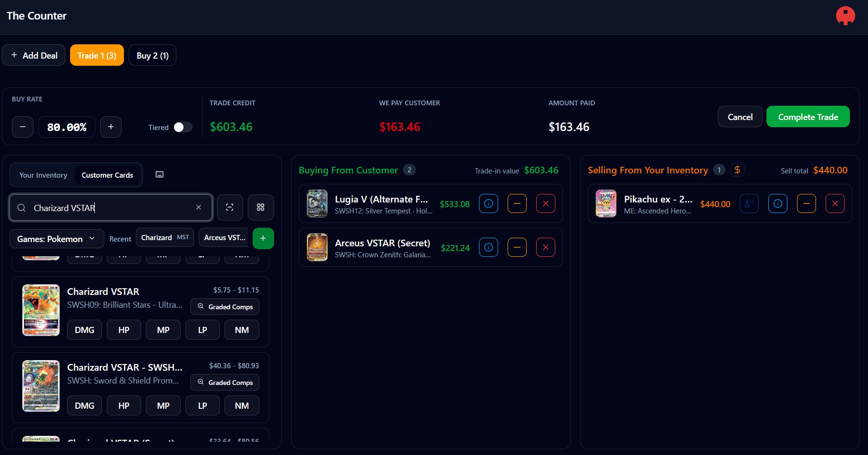The height and width of the screenshot is (455, 868).
Task: Click the scan card icon beside search
Action: (230, 207)
